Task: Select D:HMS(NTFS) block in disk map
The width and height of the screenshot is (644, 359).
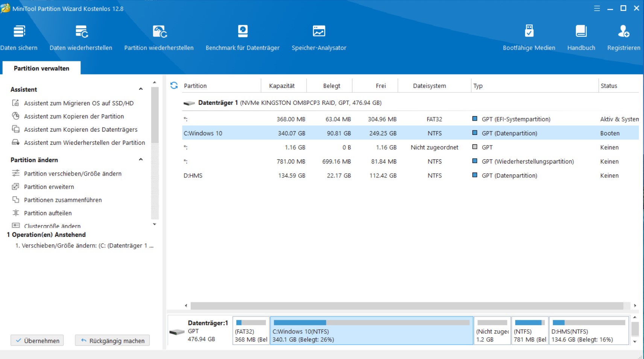Action: click(x=589, y=331)
